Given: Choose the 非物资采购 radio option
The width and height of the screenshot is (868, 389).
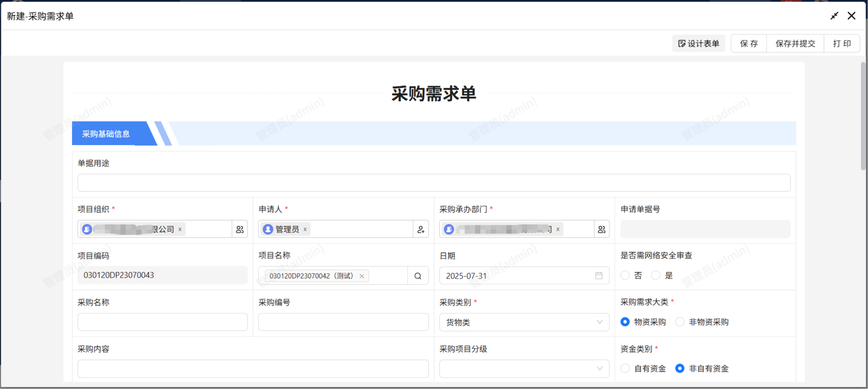Looking at the screenshot, I should [x=680, y=322].
